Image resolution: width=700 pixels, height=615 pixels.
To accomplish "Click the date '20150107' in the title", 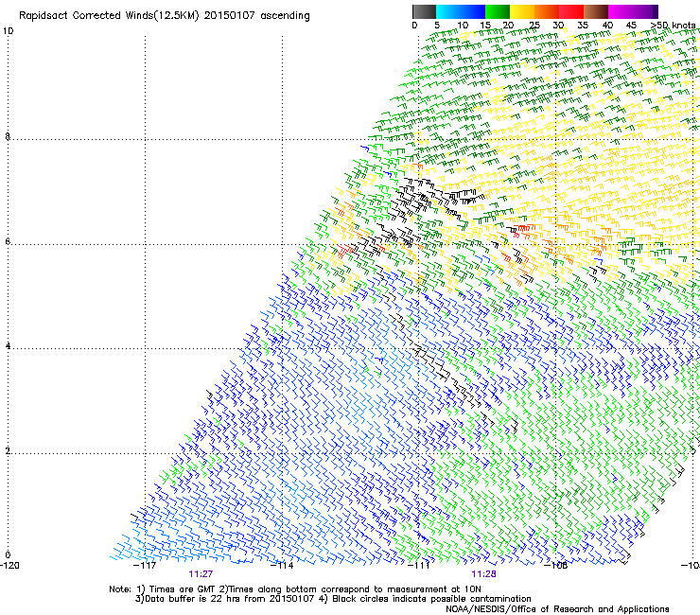I will (x=229, y=16).
